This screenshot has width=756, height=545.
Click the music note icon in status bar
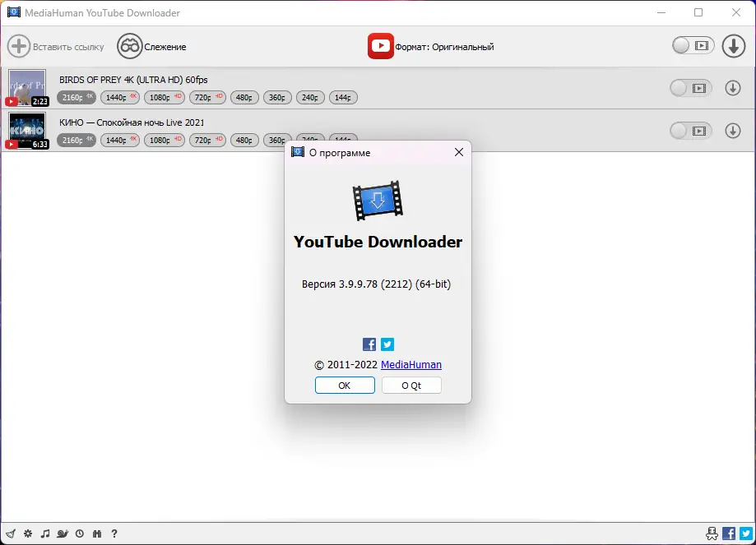click(x=45, y=533)
